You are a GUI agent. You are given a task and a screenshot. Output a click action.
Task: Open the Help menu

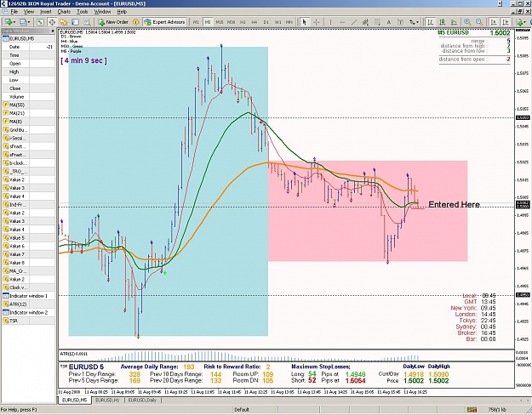pos(122,12)
